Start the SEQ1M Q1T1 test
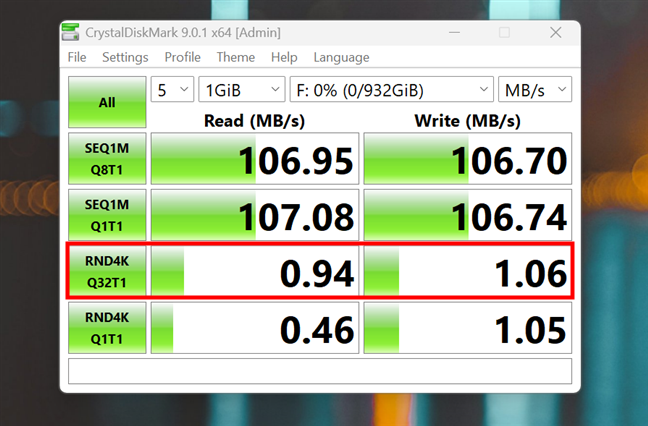The width and height of the screenshot is (648, 426). point(107,215)
